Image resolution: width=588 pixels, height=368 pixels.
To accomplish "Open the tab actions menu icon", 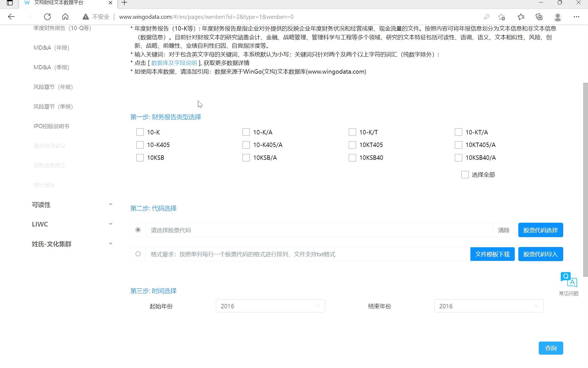I will coord(10,3).
